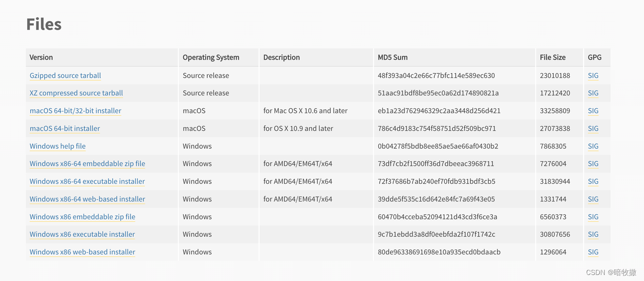Download Windows x86 embeddable zip file

point(83,217)
